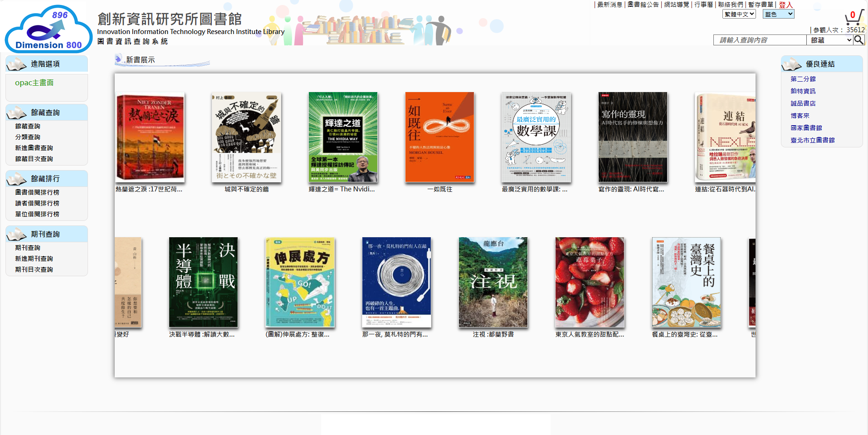Go to 圖書借閱排行榜 ranking
Image resolution: width=868 pixels, height=435 pixels.
pyautogui.click(x=37, y=192)
